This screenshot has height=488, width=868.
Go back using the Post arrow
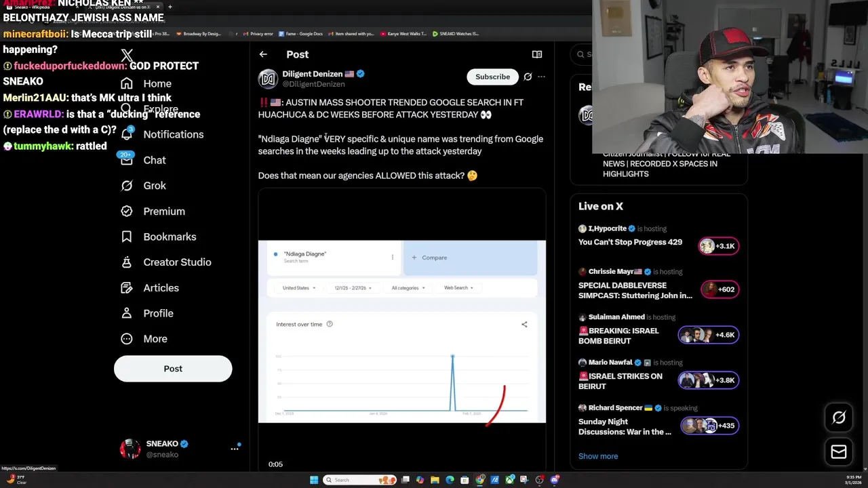tap(263, 54)
